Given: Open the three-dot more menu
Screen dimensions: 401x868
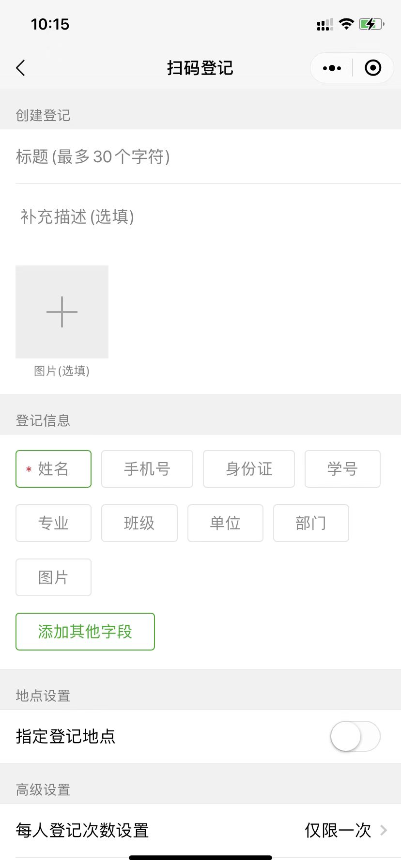Looking at the screenshot, I should click(332, 68).
